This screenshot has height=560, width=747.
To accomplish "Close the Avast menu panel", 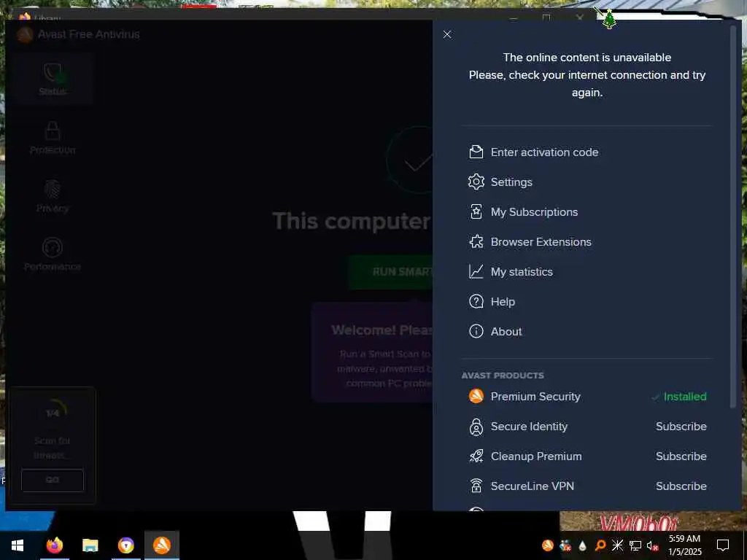I will coord(447,34).
